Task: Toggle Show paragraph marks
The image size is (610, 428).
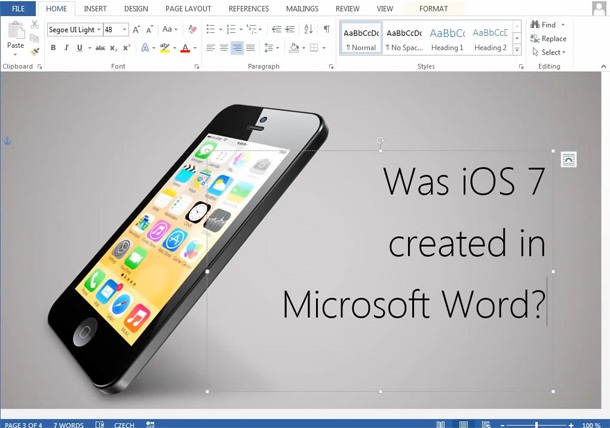Action: (327, 29)
